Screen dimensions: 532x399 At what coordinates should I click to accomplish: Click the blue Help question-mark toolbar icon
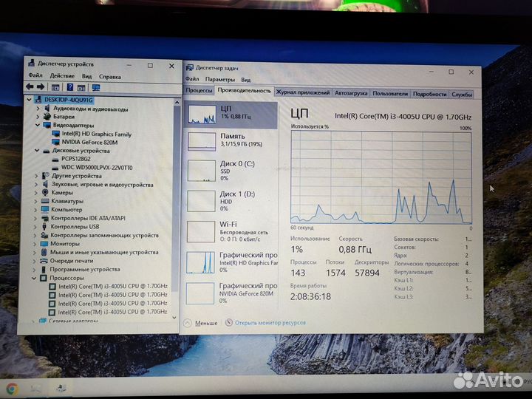click(70, 87)
